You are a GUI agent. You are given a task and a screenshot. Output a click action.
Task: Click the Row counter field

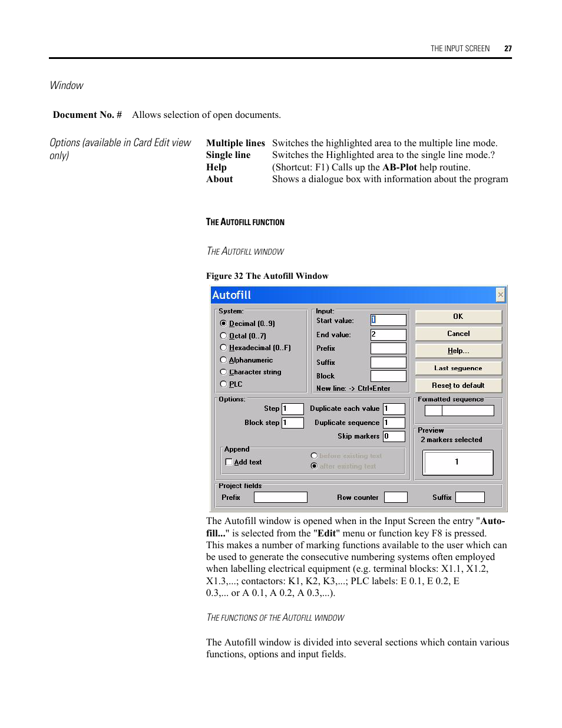[396, 498]
